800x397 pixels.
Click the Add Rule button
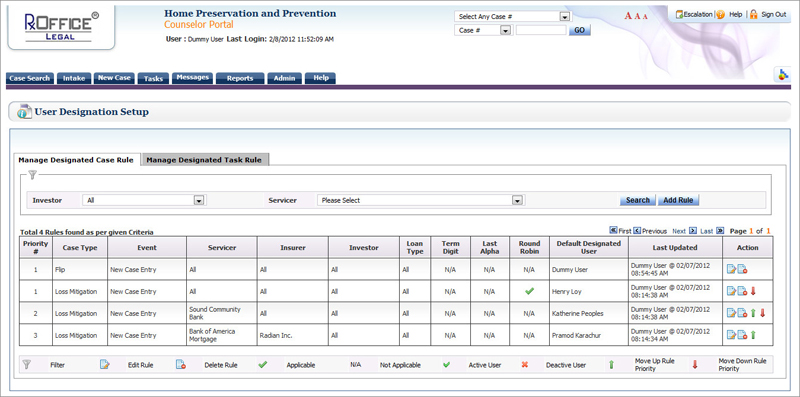[678, 200]
